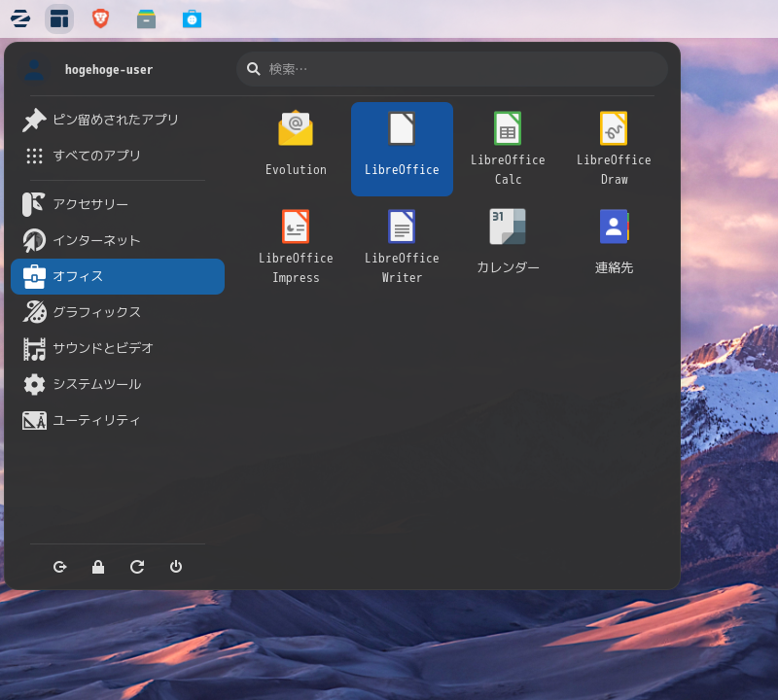Click the magnifier icon in search bar
Screen dimensions: 778x700
point(254,69)
